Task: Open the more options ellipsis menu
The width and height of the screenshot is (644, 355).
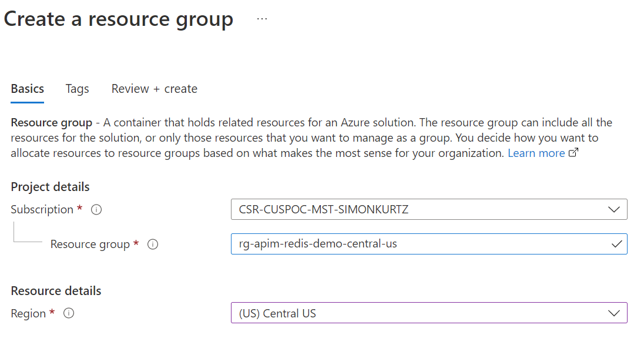Action: pyautogui.click(x=262, y=19)
